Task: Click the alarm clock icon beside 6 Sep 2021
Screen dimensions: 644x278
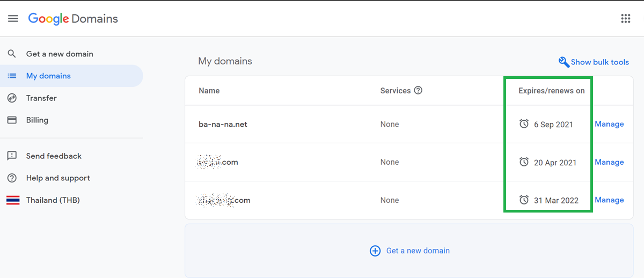Action: [524, 124]
